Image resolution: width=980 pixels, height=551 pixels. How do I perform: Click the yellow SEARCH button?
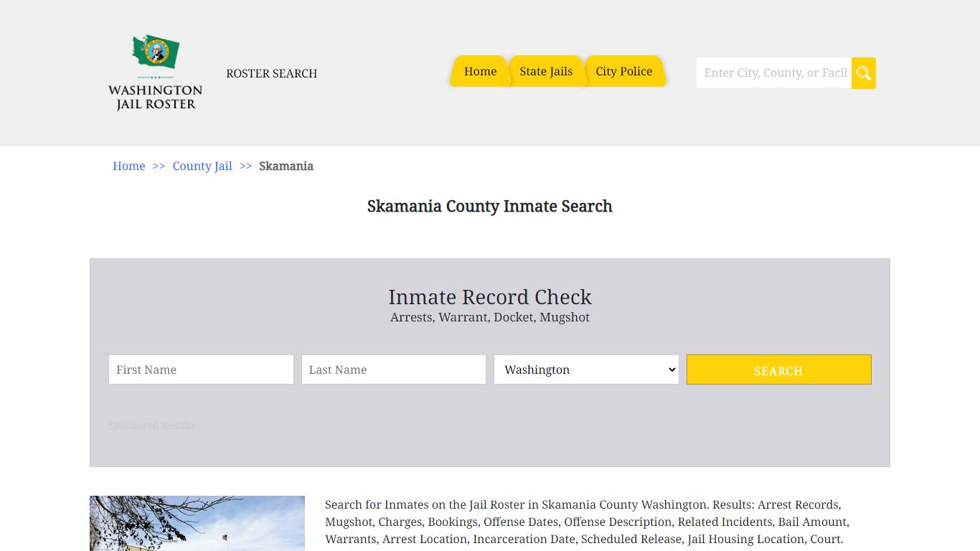779,369
